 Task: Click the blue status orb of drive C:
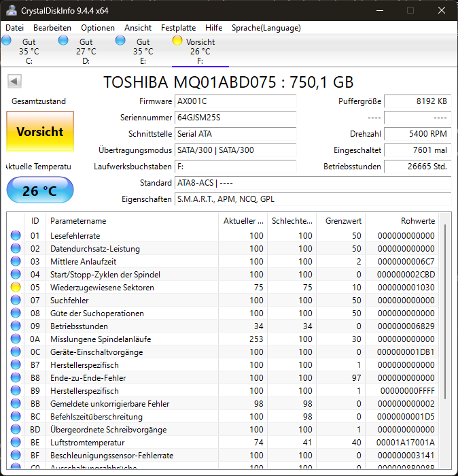6,40
